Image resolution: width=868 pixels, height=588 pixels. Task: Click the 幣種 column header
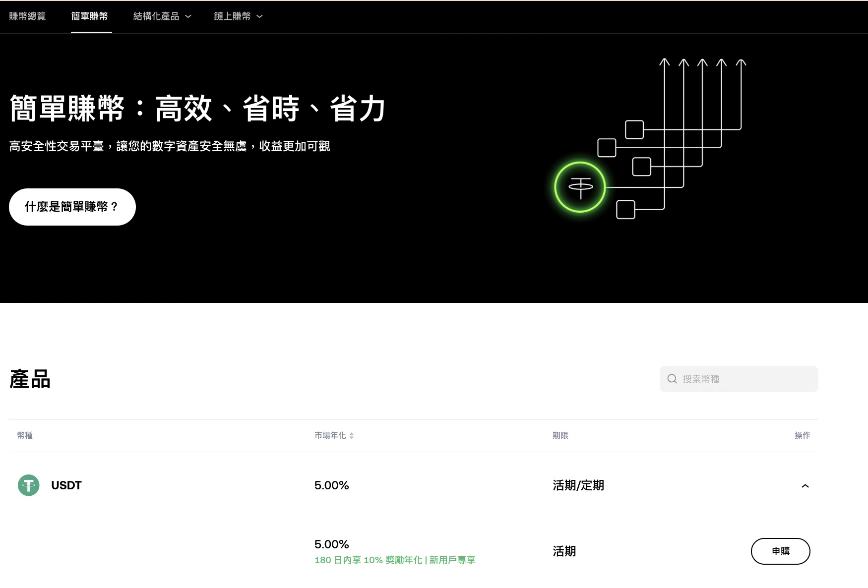click(25, 436)
